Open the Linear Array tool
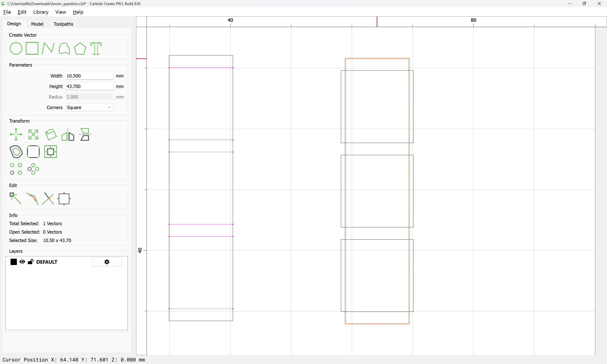The height and width of the screenshot is (364, 607). pos(16,169)
